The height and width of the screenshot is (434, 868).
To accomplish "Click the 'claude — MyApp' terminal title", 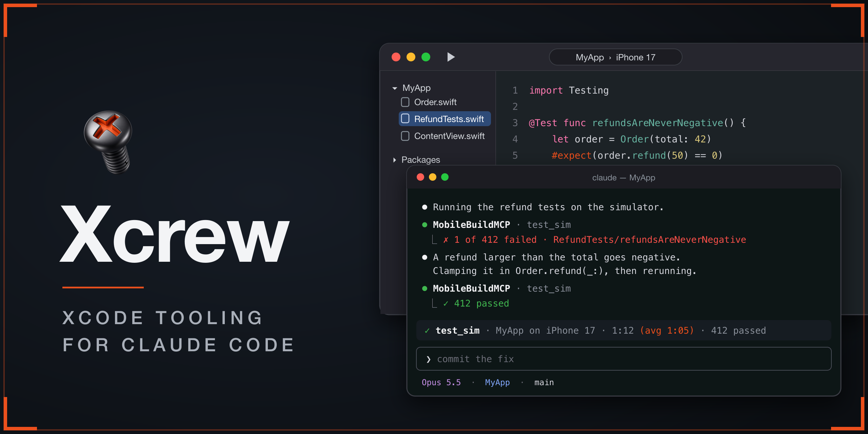I will coord(624,178).
